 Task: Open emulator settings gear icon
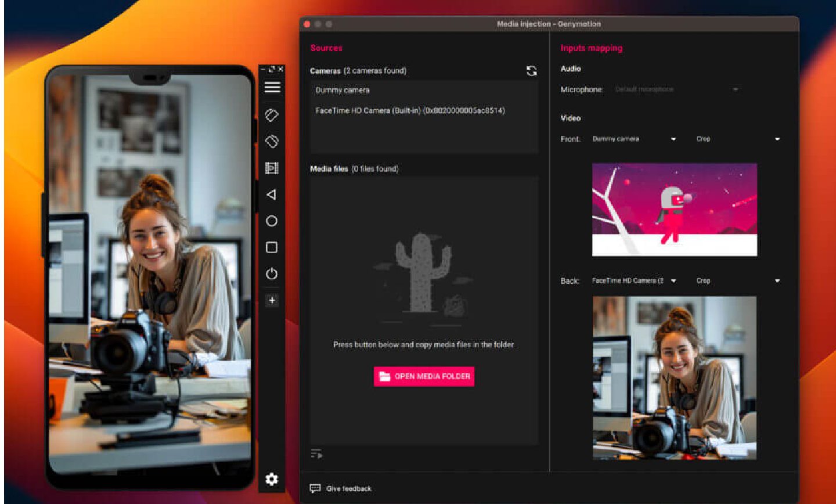(271, 479)
